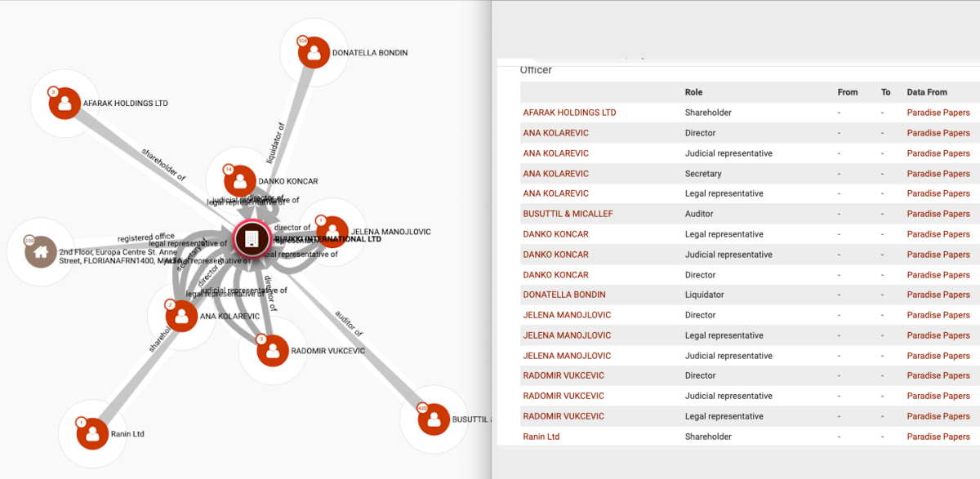
Task: Open JELENA MANOJLOVIC link in Judicial representative row
Action: pos(567,356)
